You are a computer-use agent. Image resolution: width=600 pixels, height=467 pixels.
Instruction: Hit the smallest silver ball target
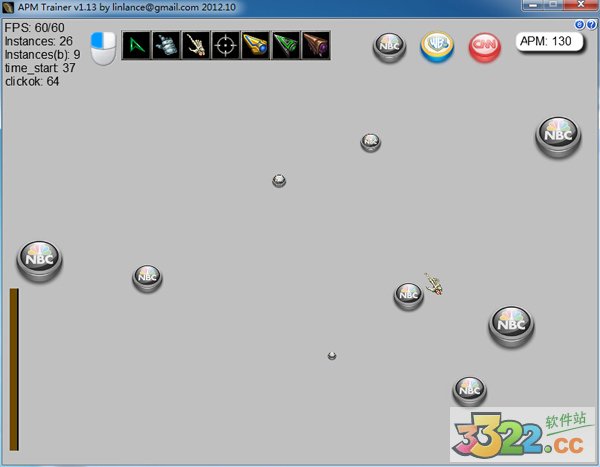332,356
